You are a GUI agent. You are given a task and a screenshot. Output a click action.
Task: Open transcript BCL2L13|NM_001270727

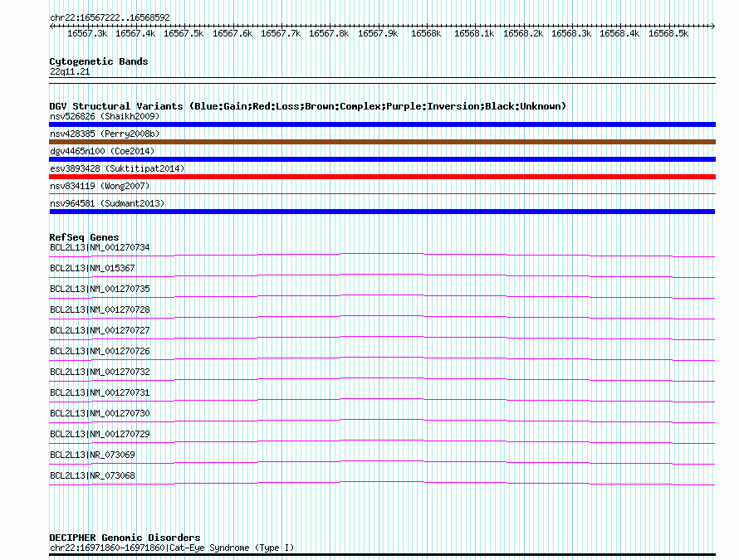(x=100, y=331)
